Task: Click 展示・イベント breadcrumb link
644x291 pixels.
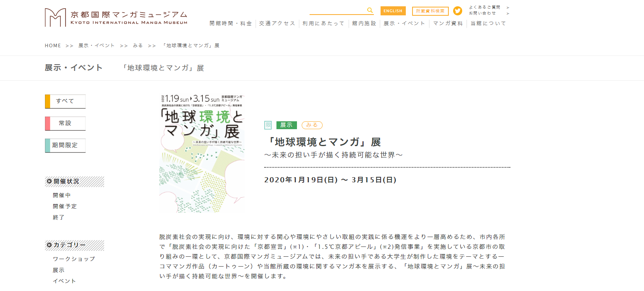Action: point(97,46)
